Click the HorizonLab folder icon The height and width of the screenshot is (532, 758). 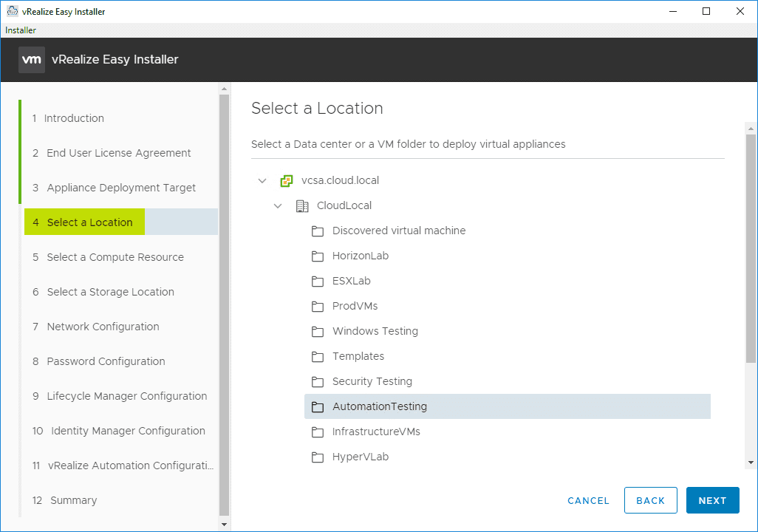pyautogui.click(x=318, y=256)
